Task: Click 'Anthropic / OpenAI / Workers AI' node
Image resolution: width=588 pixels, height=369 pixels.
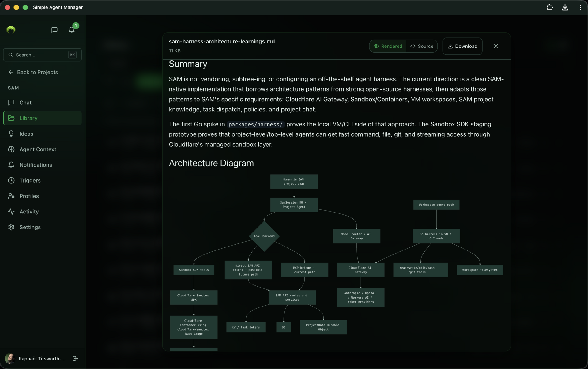Action: pos(360,298)
